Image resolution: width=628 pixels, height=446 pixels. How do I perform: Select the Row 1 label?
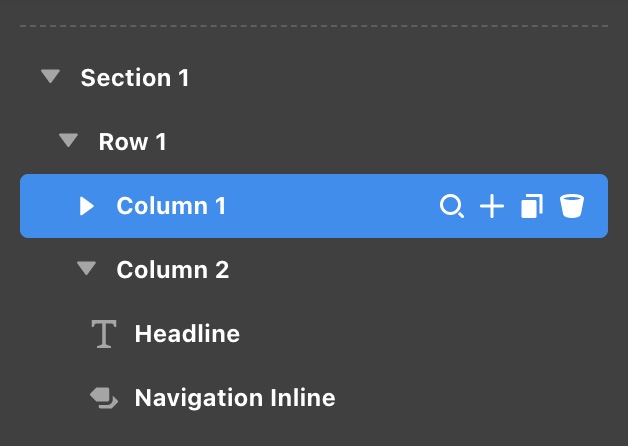pos(132,142)
